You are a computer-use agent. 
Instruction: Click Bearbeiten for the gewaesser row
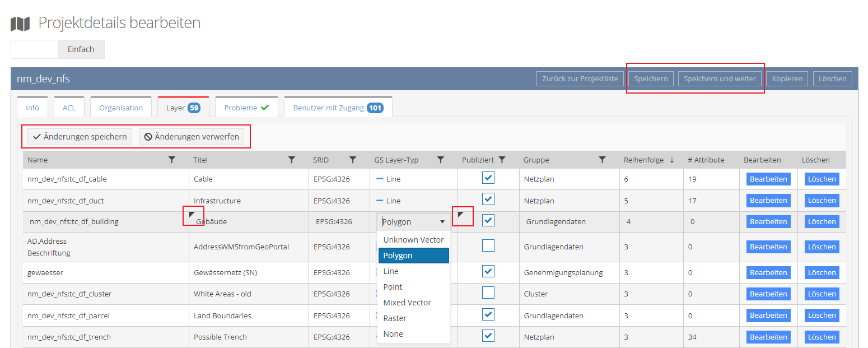[768, 273]
